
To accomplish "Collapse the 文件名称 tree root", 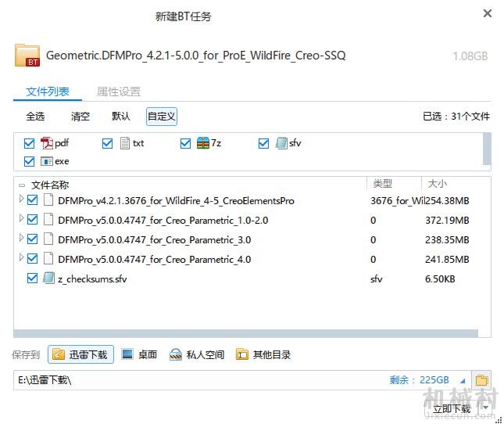I will click(x=22, y=185).
